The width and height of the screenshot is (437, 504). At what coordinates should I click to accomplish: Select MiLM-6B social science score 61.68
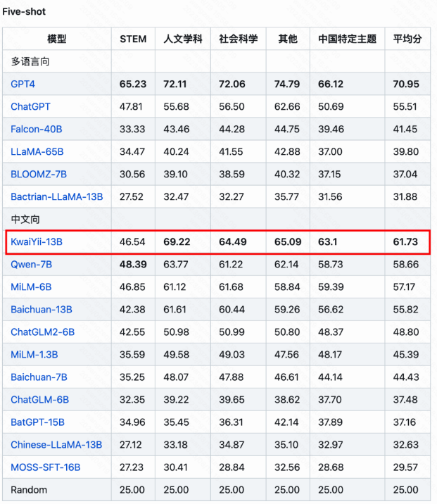tap(232, 286)
